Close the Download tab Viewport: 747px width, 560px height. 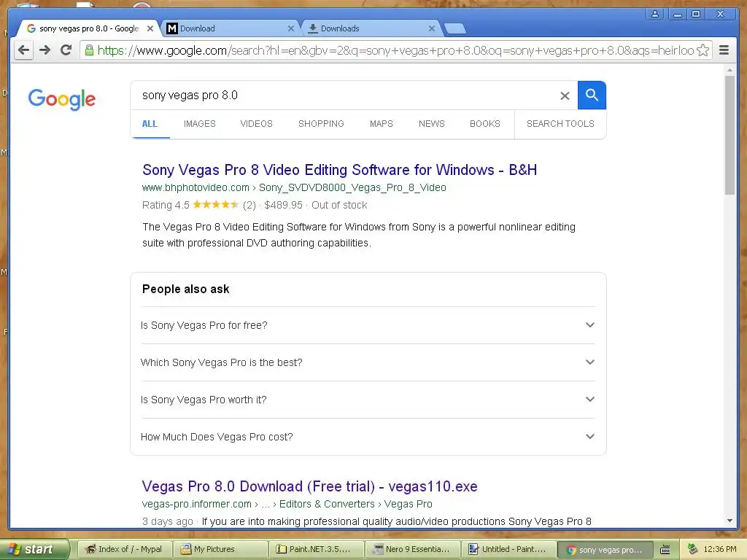click(x=290, y=28)
